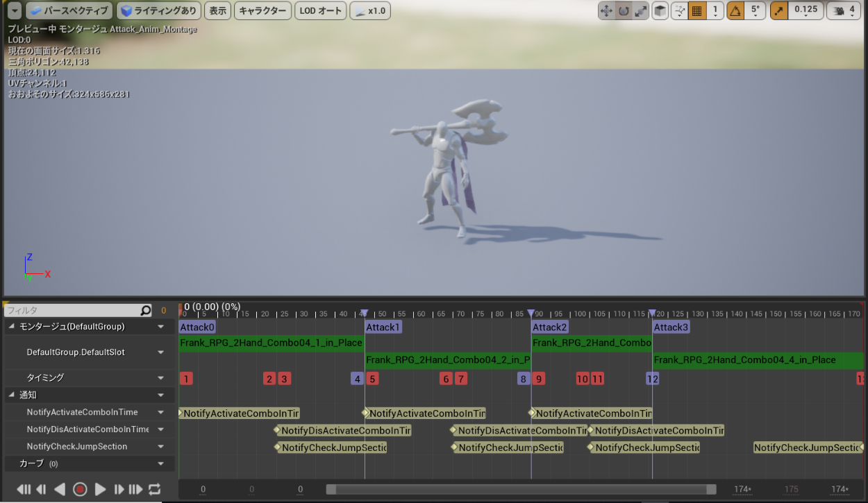This screenshot has width=868, height=503.
Task: Toggle loop playback mode
Action: pyautogui.click(x=154, y=489)
